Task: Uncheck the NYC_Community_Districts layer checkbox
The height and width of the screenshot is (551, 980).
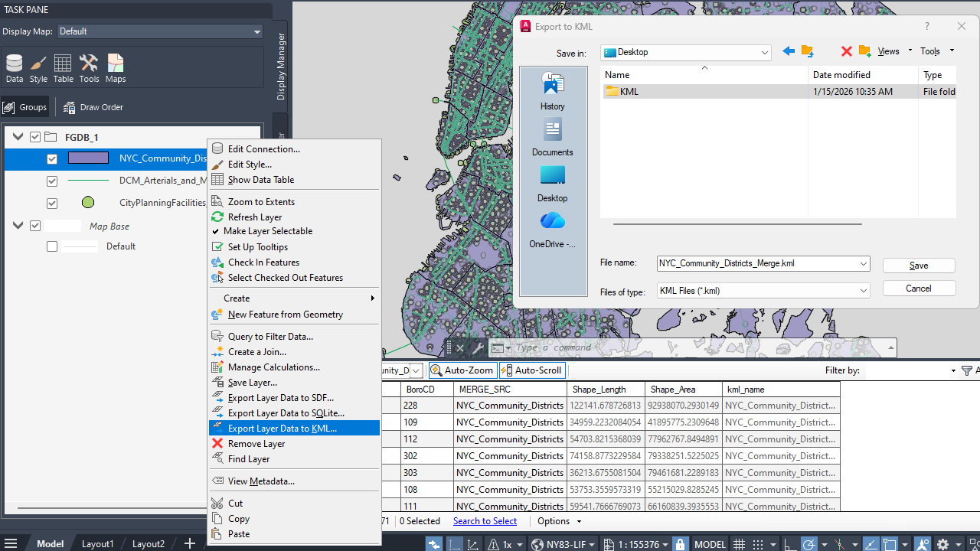Action: [52, 159]
